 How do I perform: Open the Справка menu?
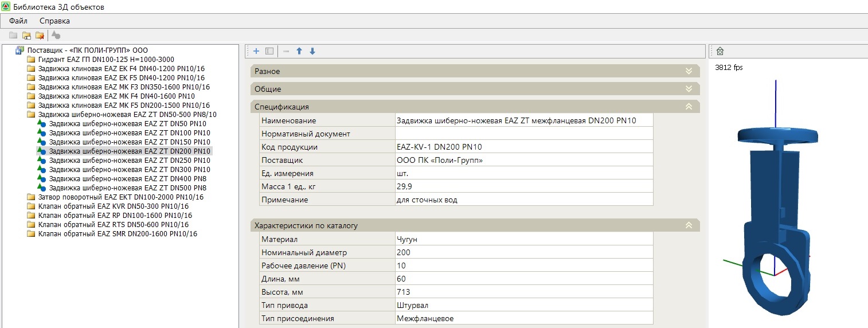[x=54, y=21]
